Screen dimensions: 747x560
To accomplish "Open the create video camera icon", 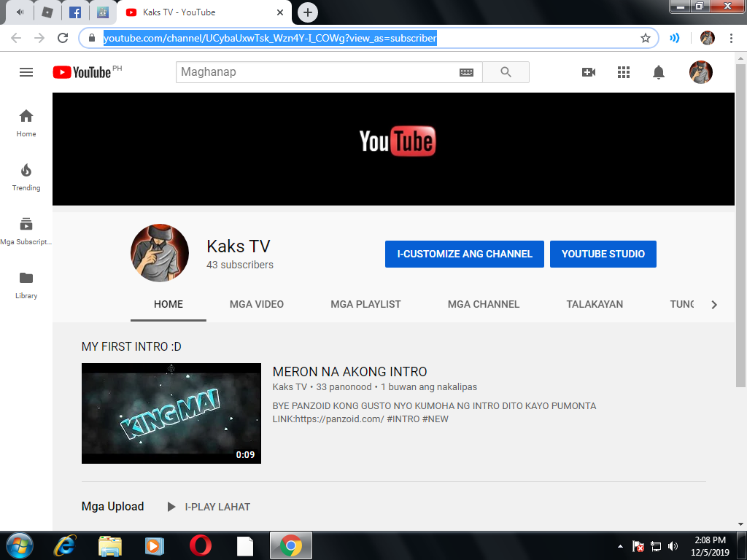I will [x=589, y=72].
